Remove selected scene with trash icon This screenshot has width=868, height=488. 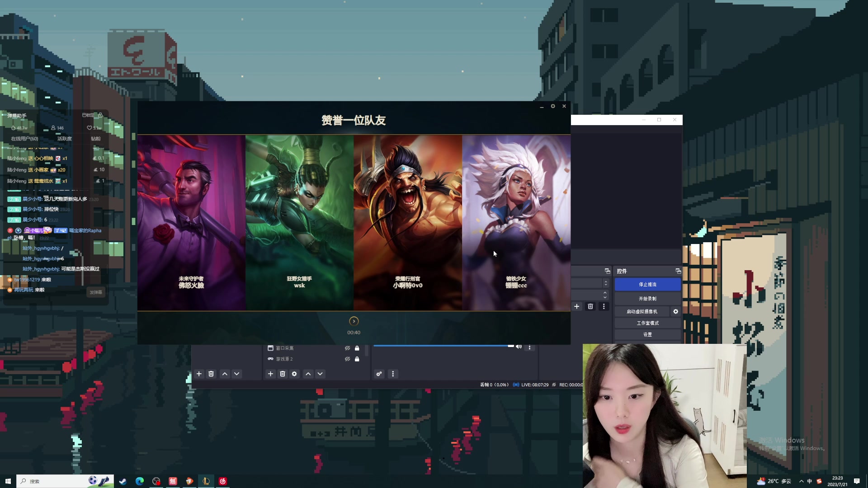pyautogui.click(x=211, y=374)
